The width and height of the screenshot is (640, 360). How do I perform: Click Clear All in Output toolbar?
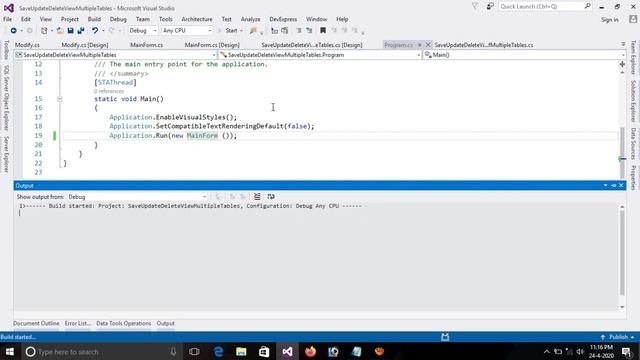pos(257,197)
